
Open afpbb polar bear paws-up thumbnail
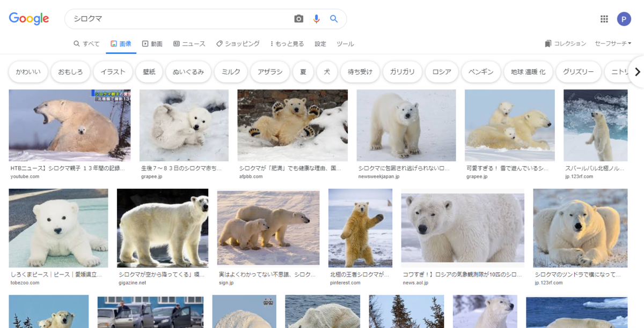pyautogui.click(x=292, y=125)
